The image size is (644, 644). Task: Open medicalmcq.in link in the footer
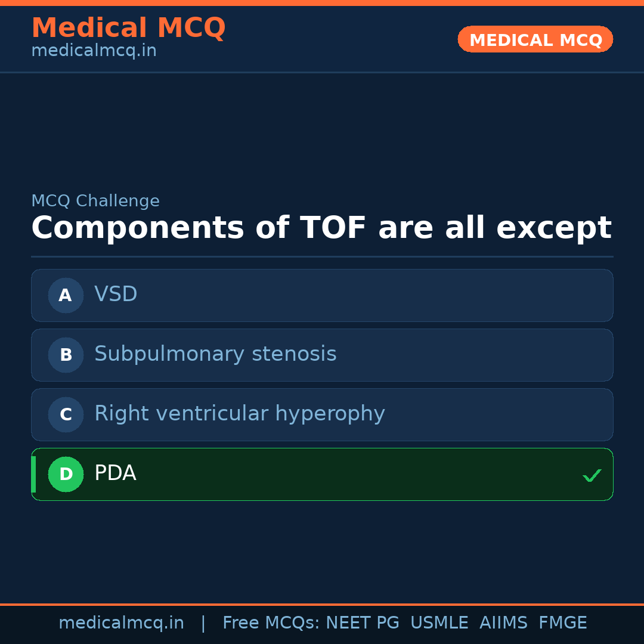[x=121, y=623]
